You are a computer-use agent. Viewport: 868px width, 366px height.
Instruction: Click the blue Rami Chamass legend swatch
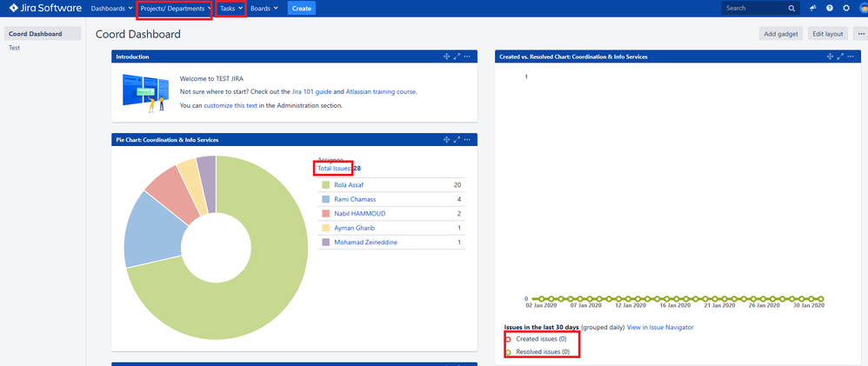(325, 199)
